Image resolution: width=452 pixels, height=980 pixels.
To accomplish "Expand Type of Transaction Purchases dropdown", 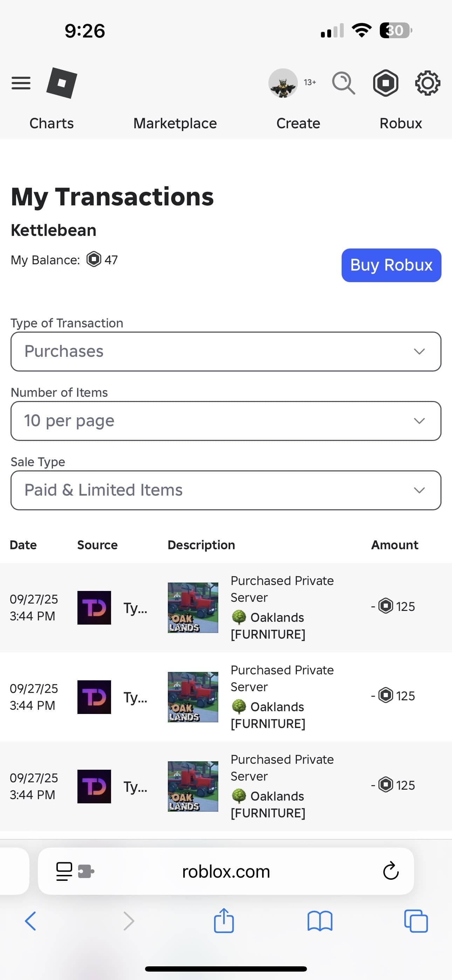I will tap(226, 352).
